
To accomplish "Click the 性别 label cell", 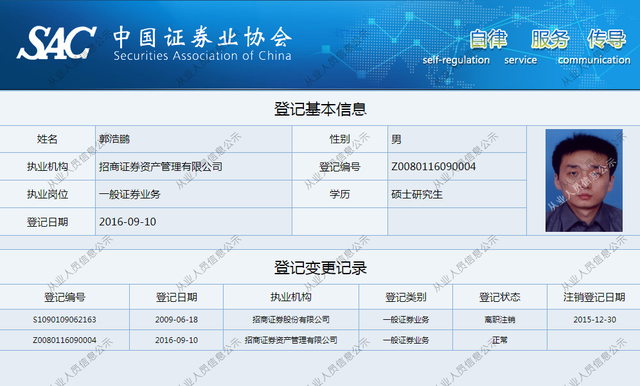I will pyautogui.click(x=340, y=139).
